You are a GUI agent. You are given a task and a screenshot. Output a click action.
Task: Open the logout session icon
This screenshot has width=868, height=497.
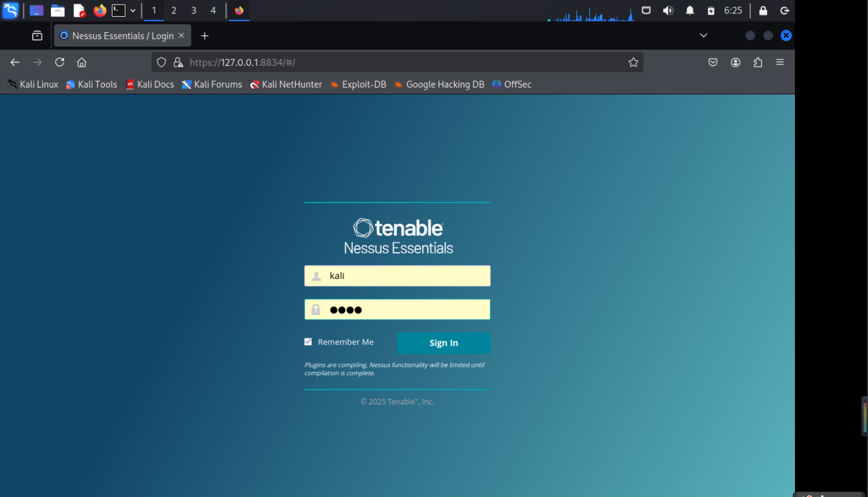click(x=784, y=11)
